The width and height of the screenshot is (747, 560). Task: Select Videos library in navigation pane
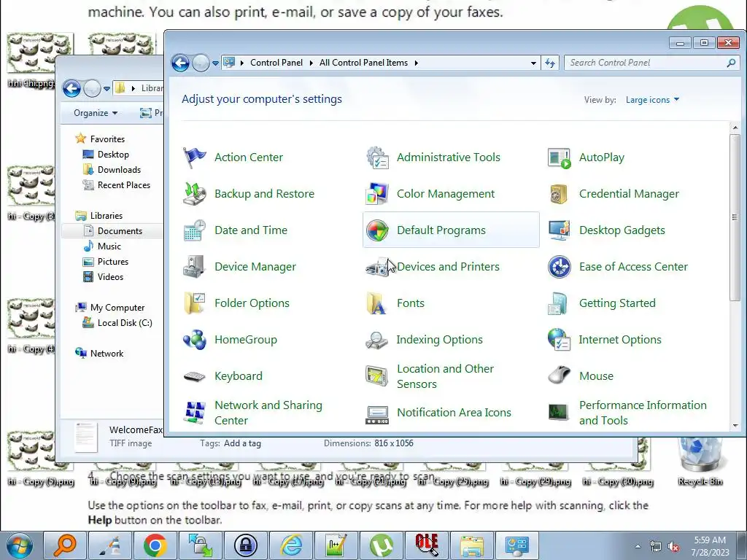110,277
